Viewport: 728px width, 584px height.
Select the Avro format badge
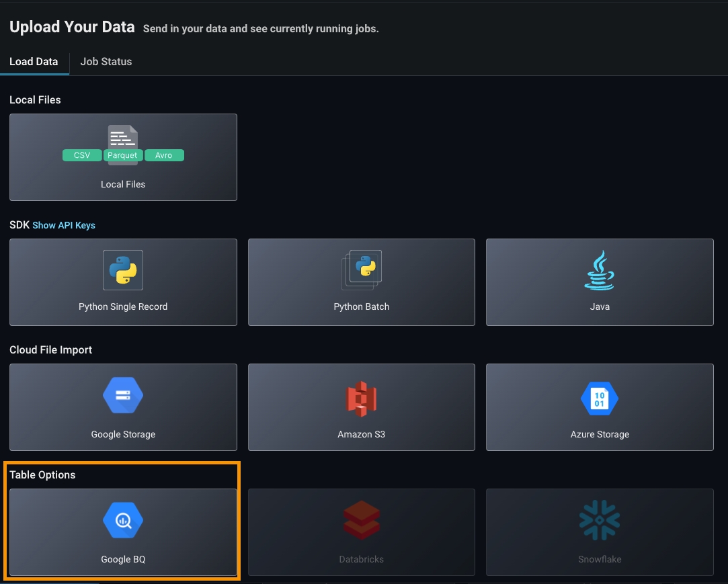[164, 155]
